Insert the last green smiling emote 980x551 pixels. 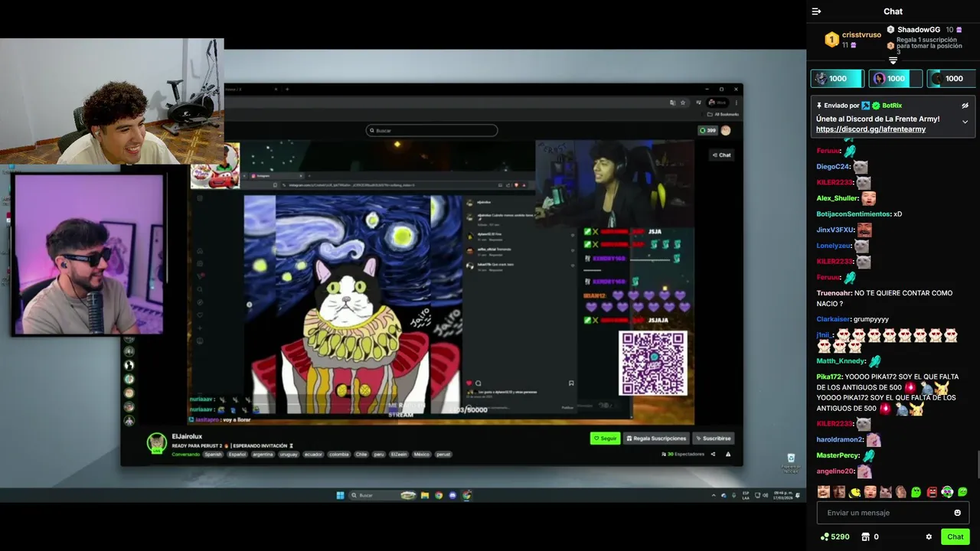pyautogui.click(x=962, y=492)
